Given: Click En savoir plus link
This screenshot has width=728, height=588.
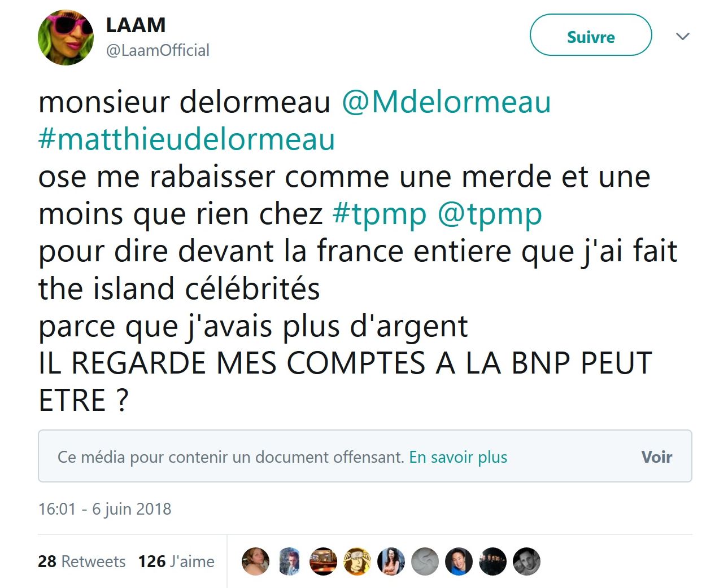Looking at the screenshot, I should tap(458, 457).
